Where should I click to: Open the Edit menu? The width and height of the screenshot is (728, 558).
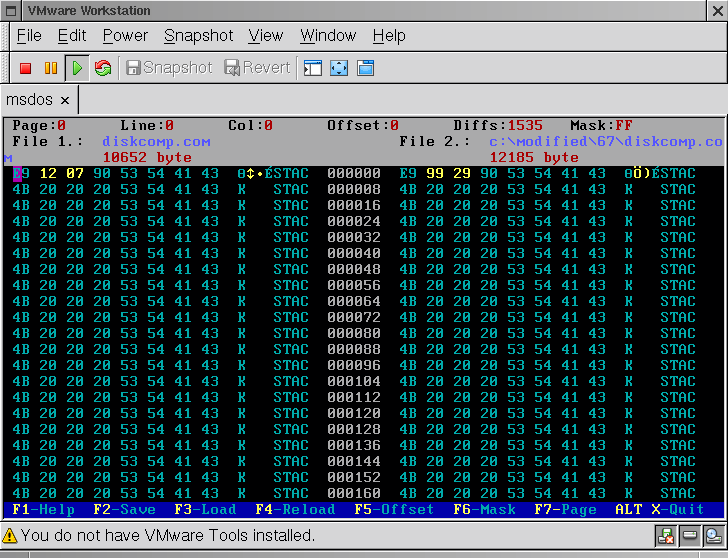point(72,36)
